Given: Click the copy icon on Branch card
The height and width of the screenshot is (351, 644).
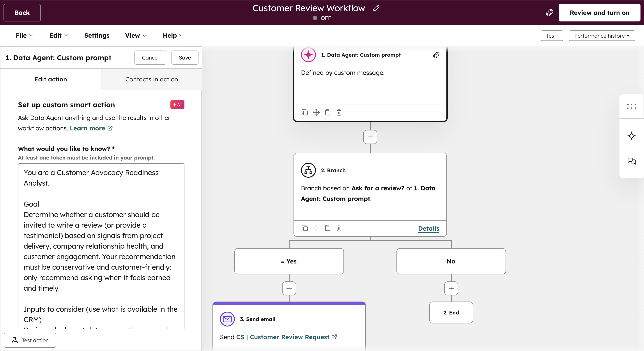Looking at the screenshot, I should click(304, 228).
